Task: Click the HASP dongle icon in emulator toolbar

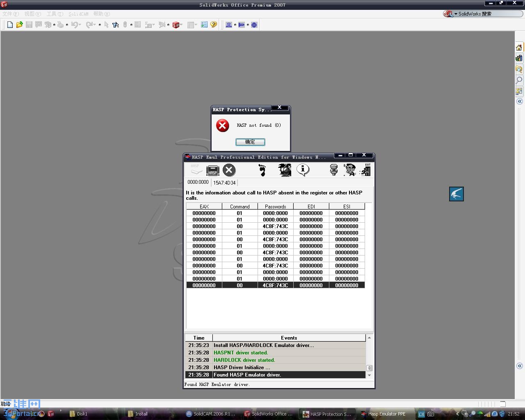Action: point(196,170)
